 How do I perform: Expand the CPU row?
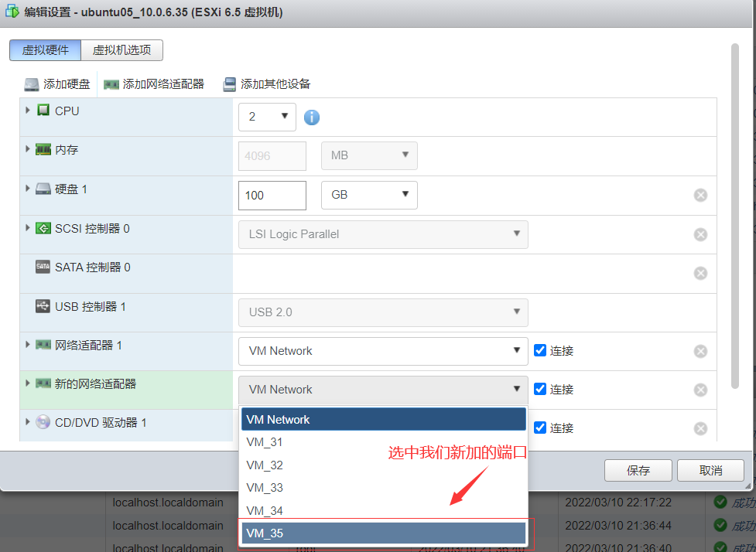[x=28, y=111]
